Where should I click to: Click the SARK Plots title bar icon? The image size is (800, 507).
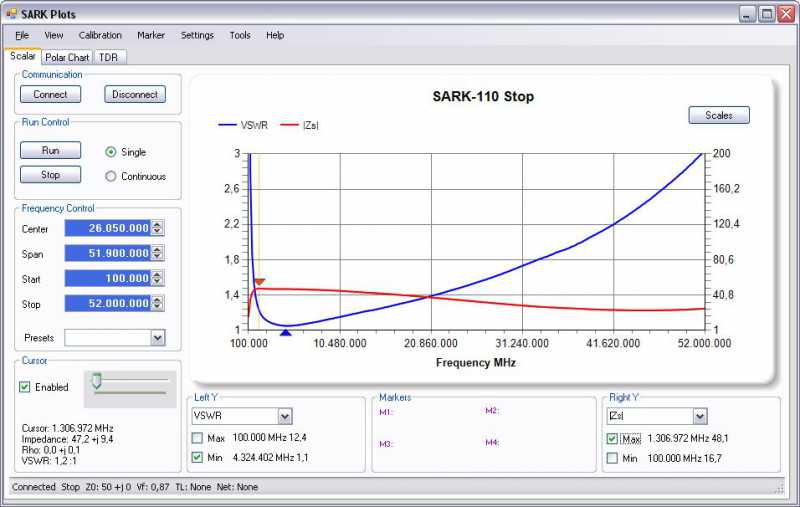[11, 14]
